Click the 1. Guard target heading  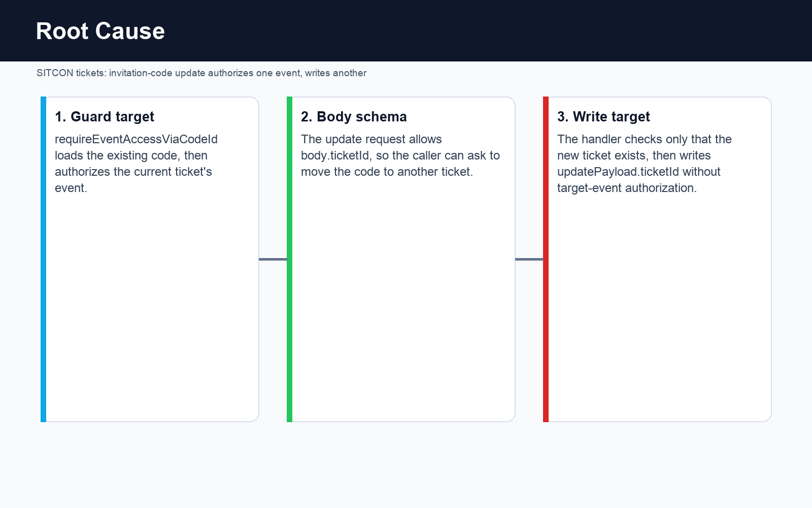tap(105, 117)
